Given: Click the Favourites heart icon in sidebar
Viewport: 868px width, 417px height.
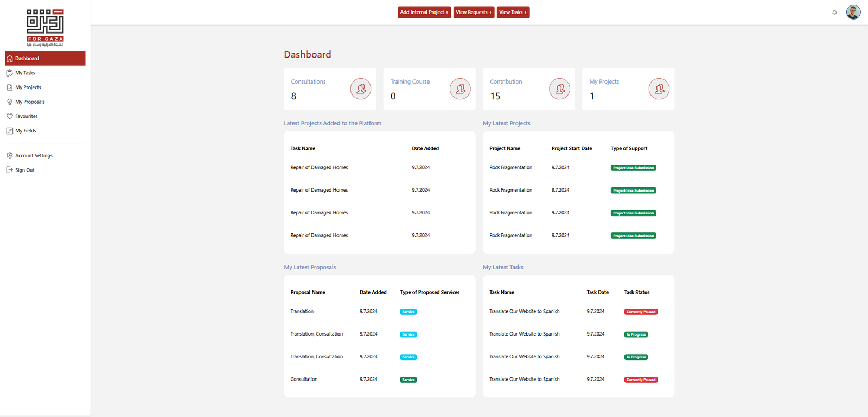Looking at the screenshot, I should pos(10,116).
